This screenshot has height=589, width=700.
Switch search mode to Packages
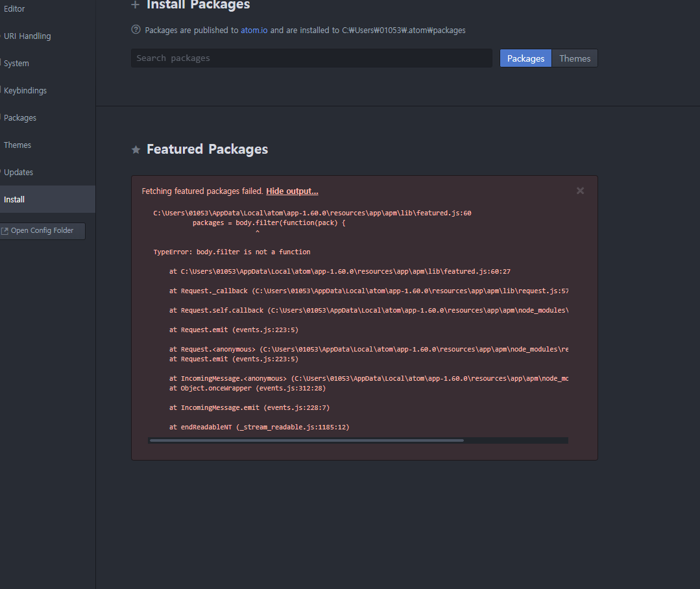[x=525, y=58]
